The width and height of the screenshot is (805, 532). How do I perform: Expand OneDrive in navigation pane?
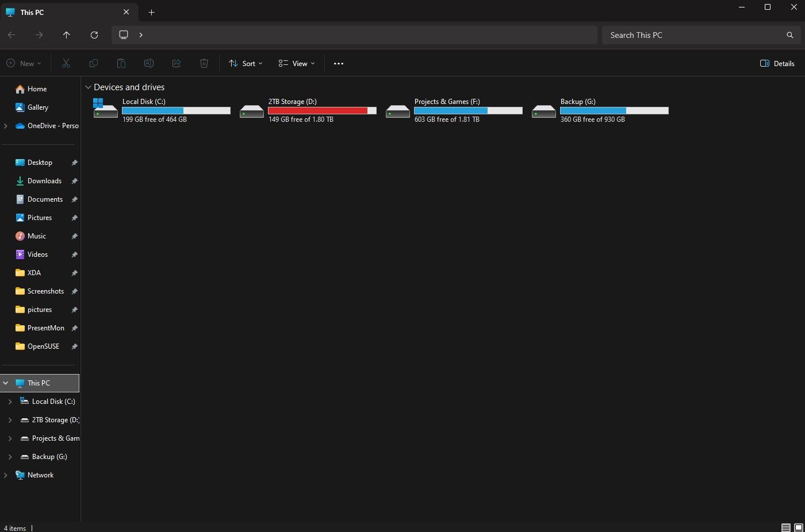click(x=6, y=126)
